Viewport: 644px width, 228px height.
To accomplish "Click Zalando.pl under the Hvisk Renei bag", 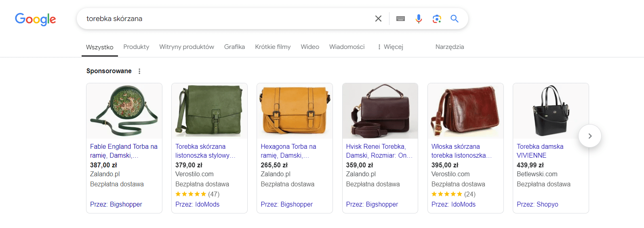I will [x=361, y=174].
